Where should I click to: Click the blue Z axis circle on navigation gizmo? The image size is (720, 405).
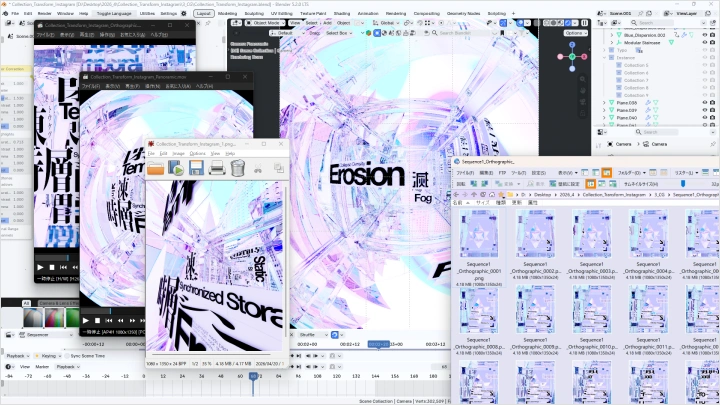point(572,45)
